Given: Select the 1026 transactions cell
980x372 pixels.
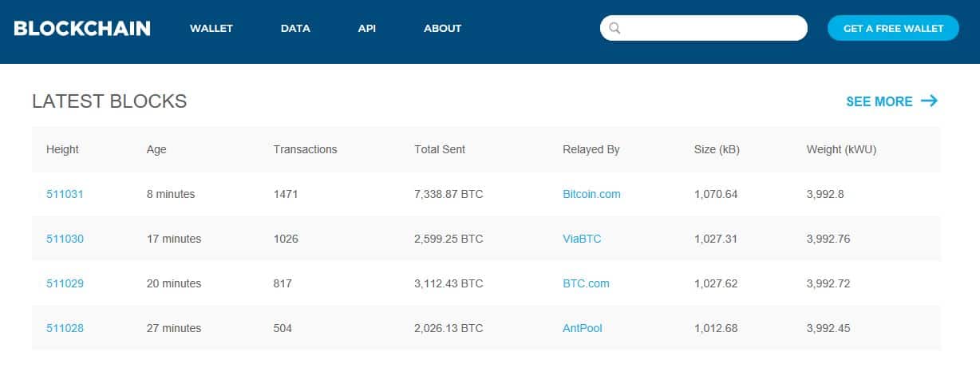Looking at the screenshot, I should click(x=286, y=239).
